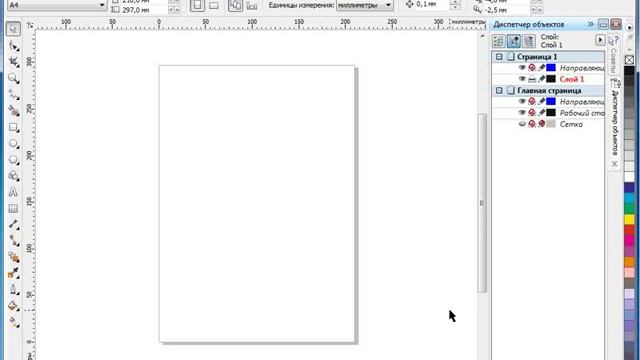The image size is (640, 360).
Task: Collapse docker with the double-arrow button
Action: point(591,24)
